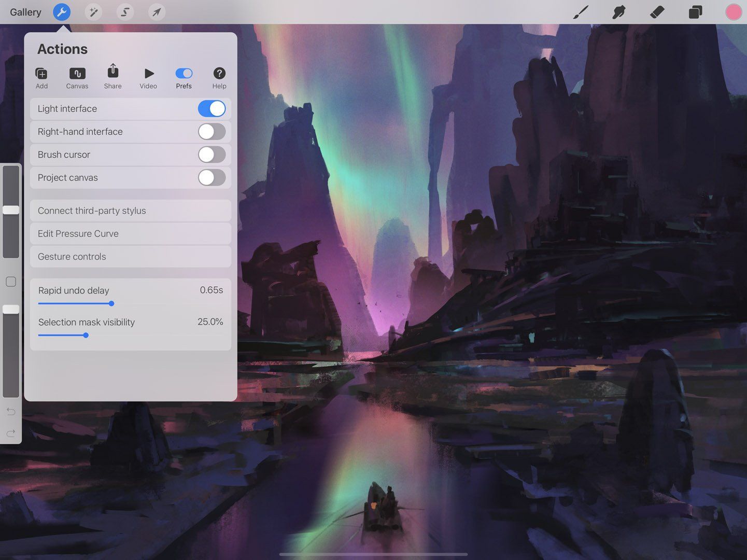747x560 pixels.
Task: Open Edit Pressure Curve
Action: [x=130, y=233]
